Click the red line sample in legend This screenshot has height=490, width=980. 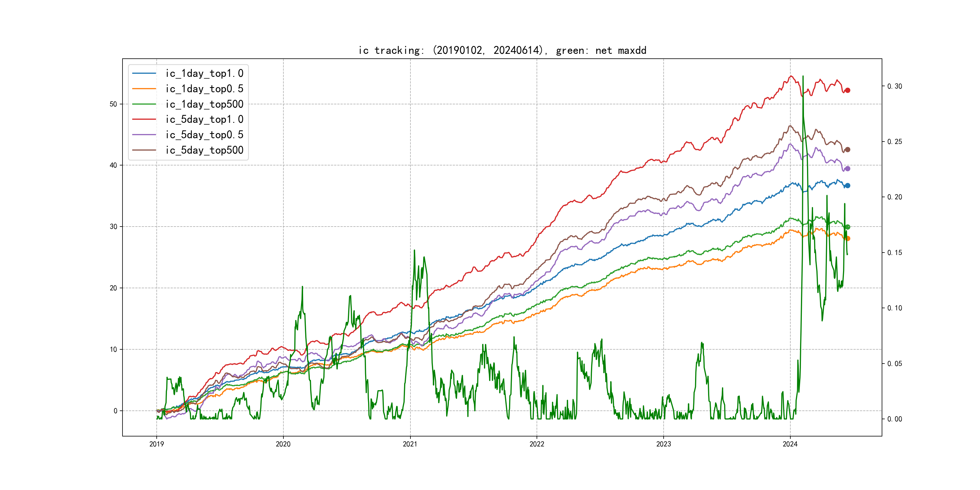click(144, 119)
